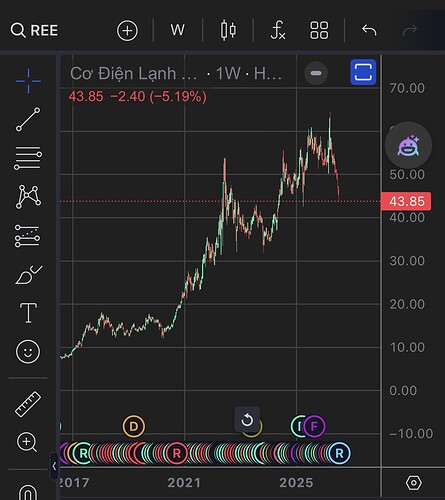
Task: Activate the zoom in tool
Action: pyautogui.click(x=27, y=442)
